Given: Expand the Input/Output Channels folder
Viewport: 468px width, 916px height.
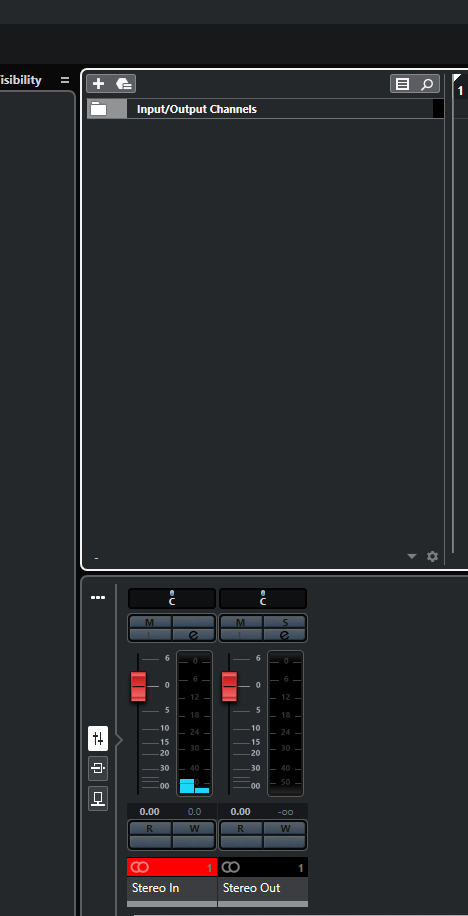Looking at the screenshot, I should (x=99, y=109).
